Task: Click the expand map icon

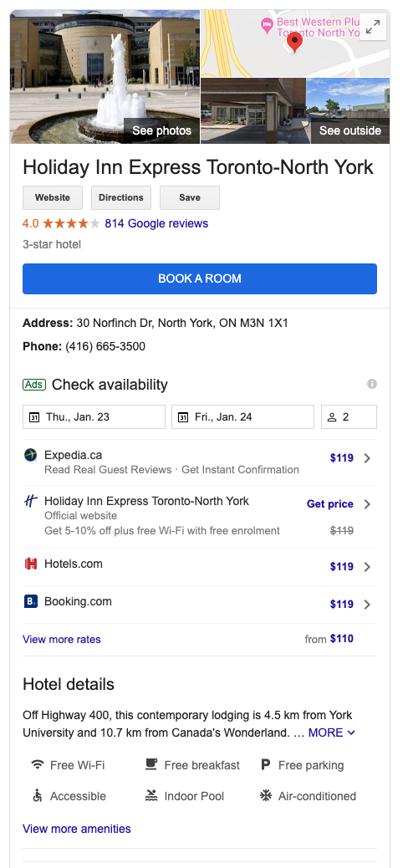Action: tap(373, 27)
